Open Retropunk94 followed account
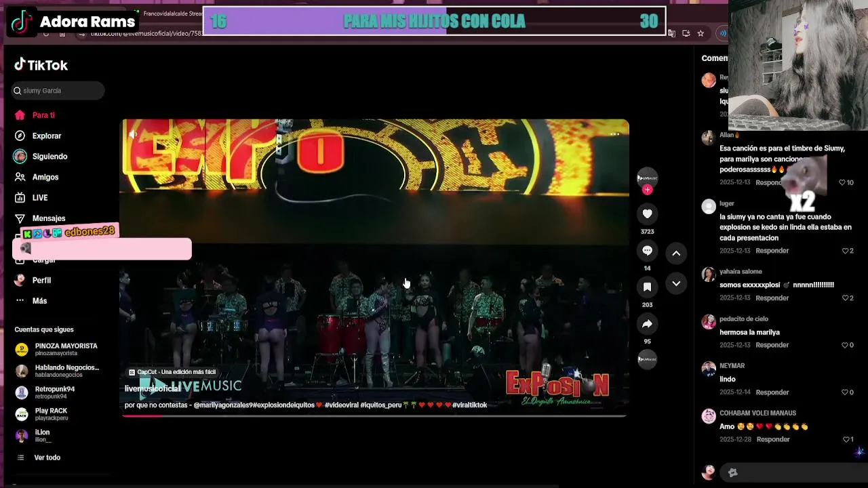 pos(46,392)
